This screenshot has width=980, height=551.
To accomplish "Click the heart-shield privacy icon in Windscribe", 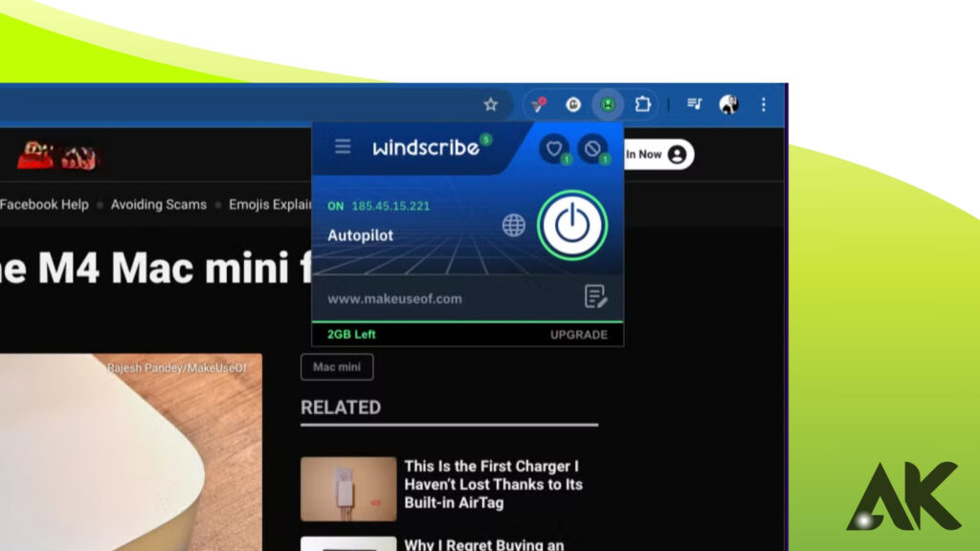I will (x=553, y=149).
